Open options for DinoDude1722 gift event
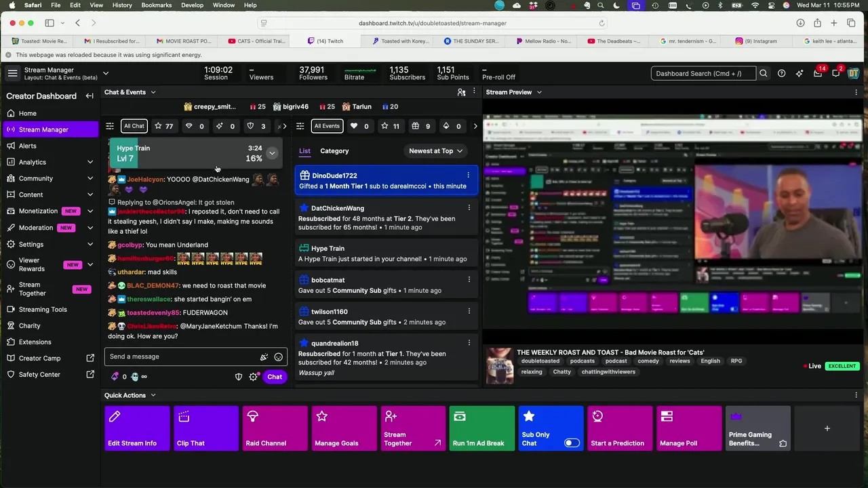The image size is (868, 488). 468,176
